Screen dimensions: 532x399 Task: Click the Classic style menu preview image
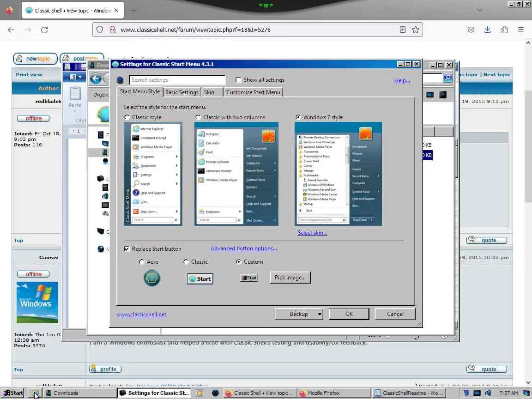[153, 174]
